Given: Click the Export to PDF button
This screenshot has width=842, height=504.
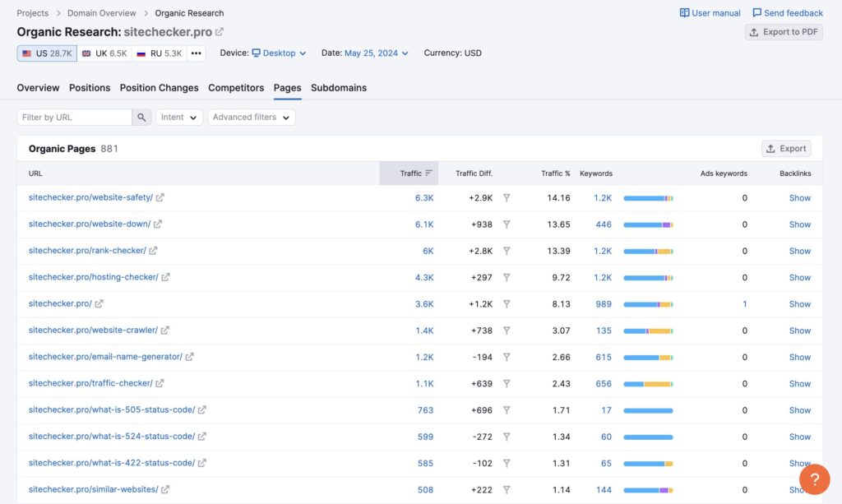Looking at the screenshot, I should [784, 32].
